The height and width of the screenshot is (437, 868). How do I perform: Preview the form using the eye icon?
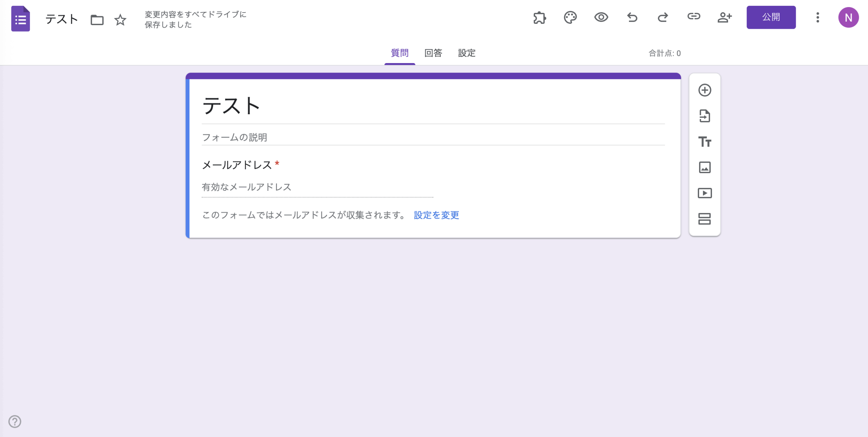click(601, 18)
